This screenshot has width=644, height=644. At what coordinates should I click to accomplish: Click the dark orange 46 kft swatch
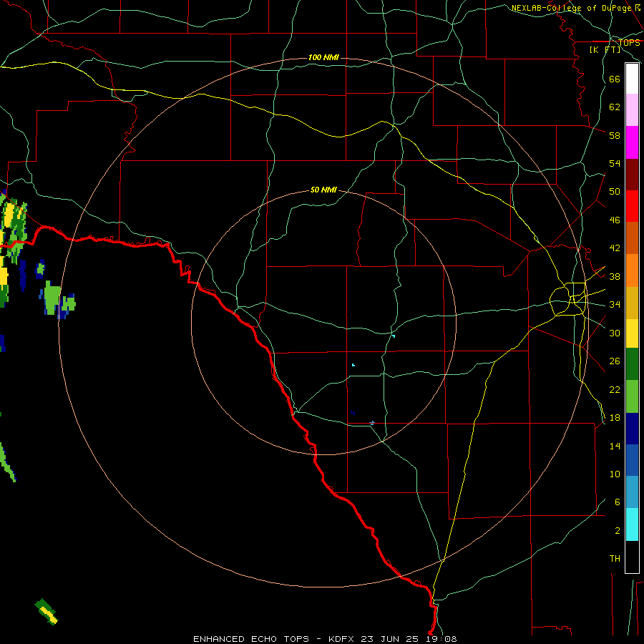[632, 238]
